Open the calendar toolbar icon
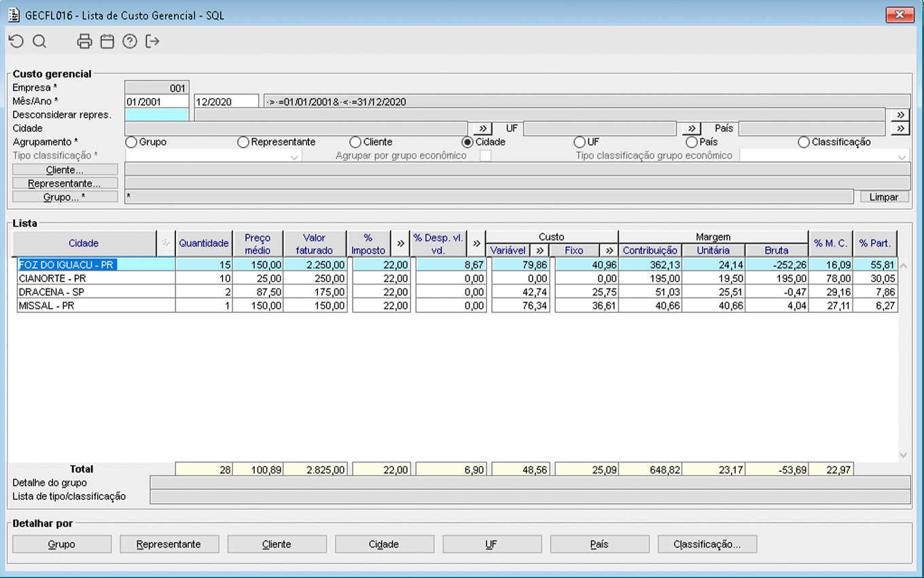The width and height of the screenshot is (924, 578). (x=107, y=41)
